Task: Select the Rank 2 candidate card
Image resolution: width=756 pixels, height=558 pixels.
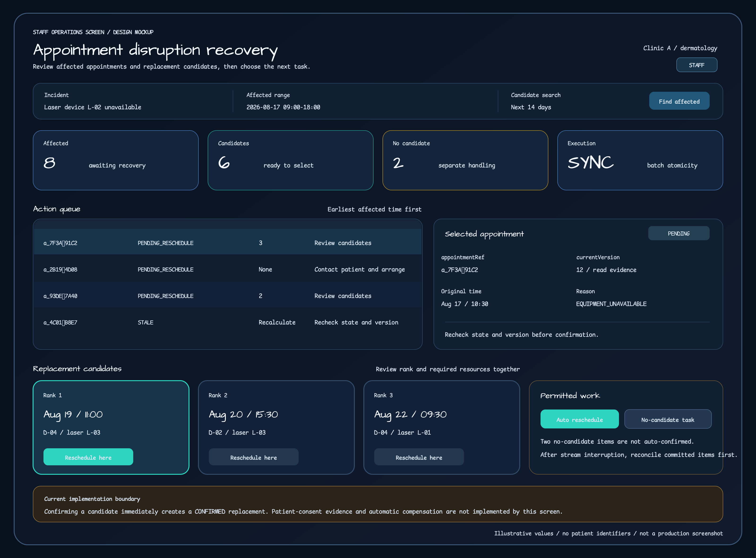Action: pos(276,427)
